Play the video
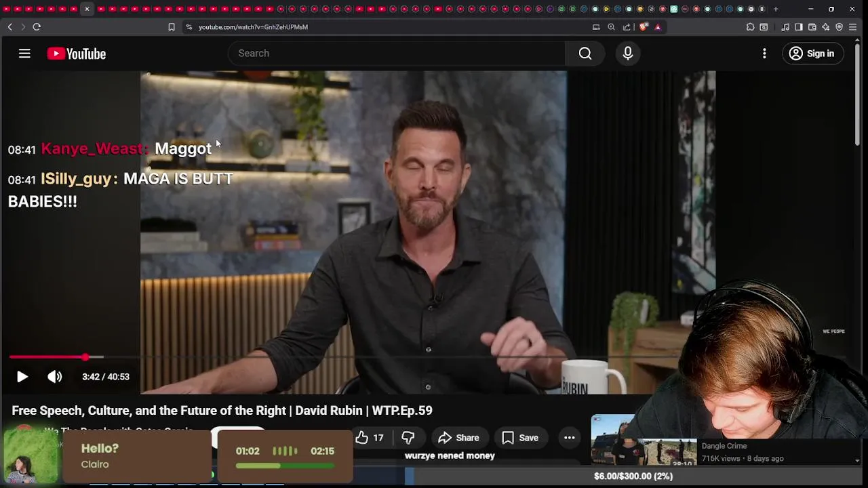This screenshot has height=488, width=868. [x=22, y=377]
